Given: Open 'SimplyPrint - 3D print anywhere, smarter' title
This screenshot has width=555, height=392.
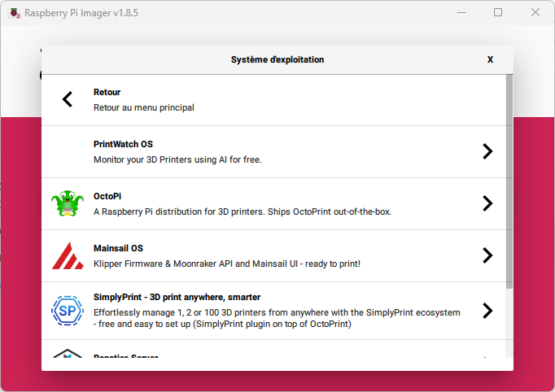Looking at the screenshot, I should (x=177, y=297).
